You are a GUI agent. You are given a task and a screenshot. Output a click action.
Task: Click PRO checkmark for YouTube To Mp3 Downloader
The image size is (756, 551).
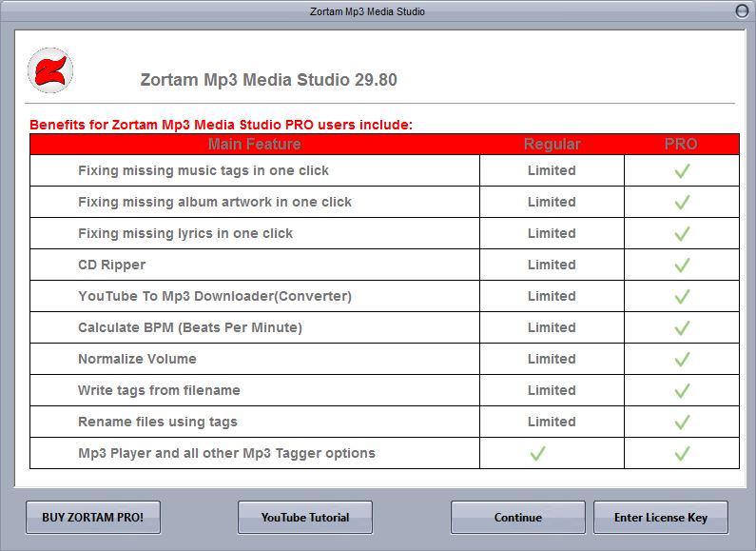[x=682, y=296]
